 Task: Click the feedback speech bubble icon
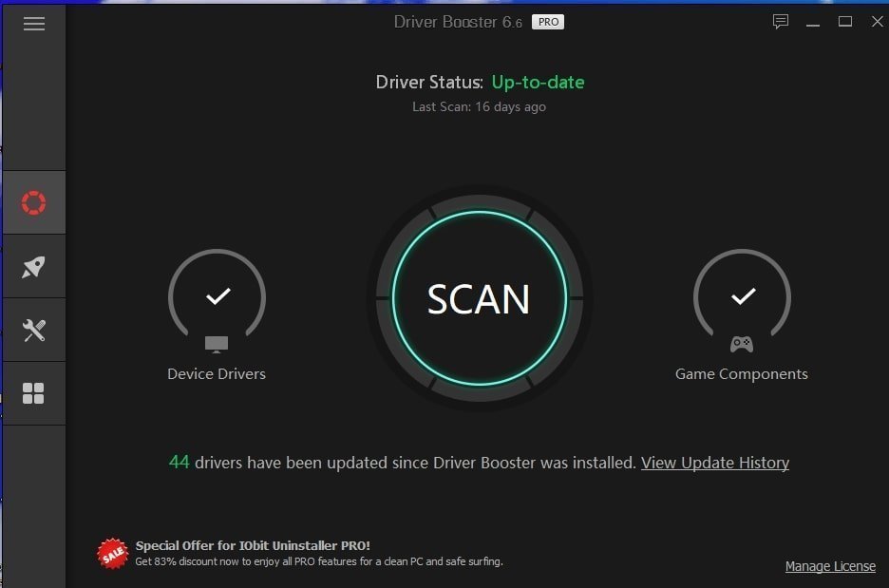781,22
